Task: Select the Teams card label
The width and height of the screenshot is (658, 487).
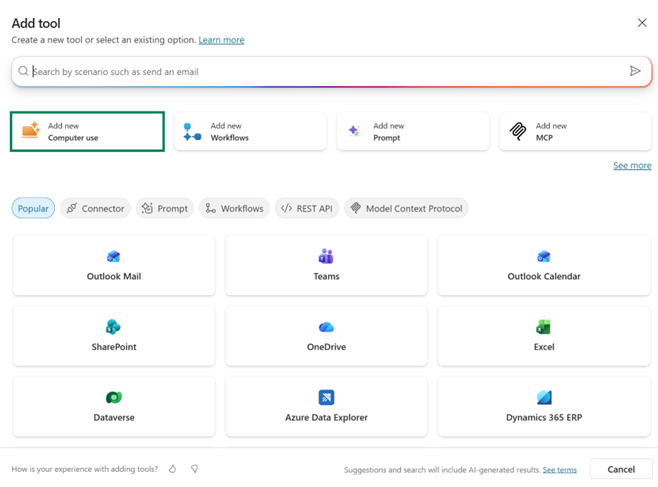Action: tap(326, 276)
